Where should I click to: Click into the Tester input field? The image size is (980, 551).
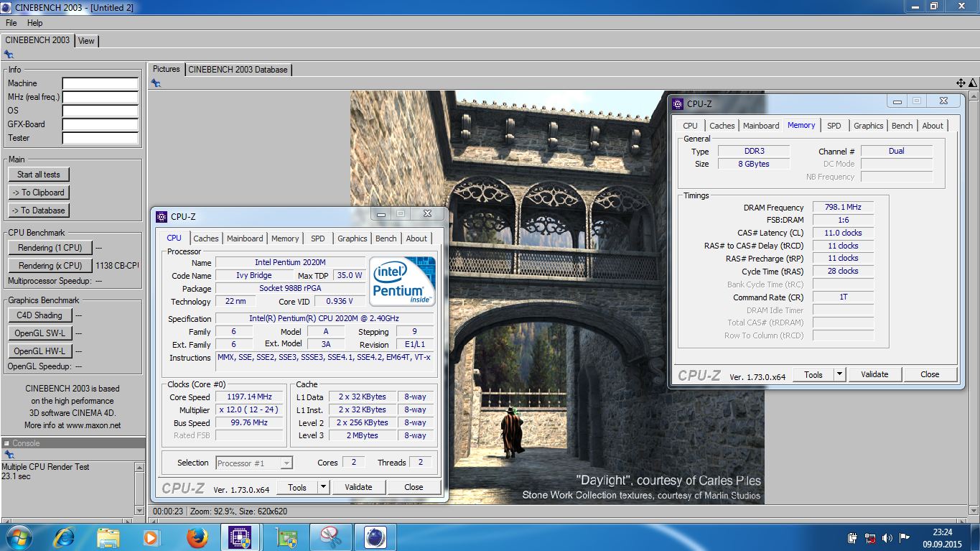101,139
